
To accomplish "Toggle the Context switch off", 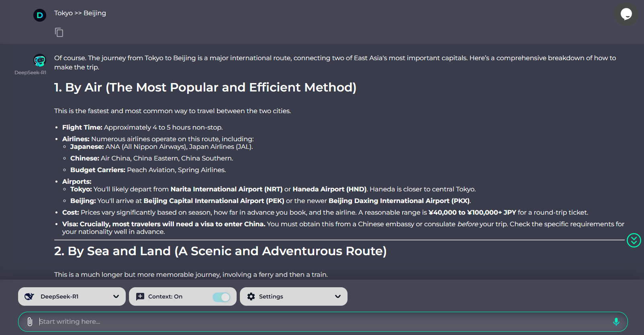I will coord(221,297).
